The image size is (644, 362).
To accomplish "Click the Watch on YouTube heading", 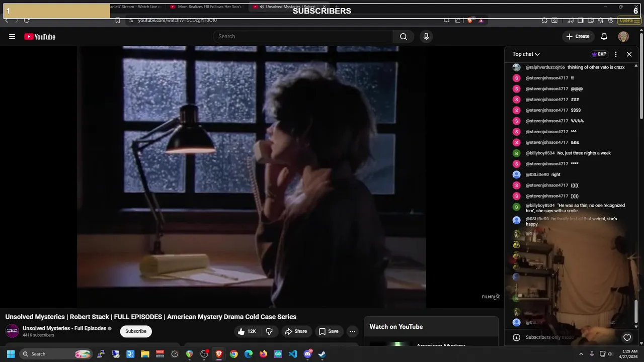I will tap(396, 327).
